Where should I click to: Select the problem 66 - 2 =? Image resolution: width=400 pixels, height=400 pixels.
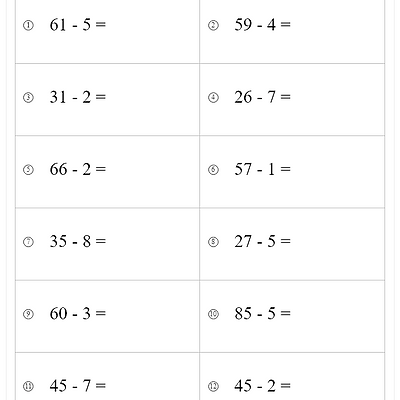click(x=78, y=169)
